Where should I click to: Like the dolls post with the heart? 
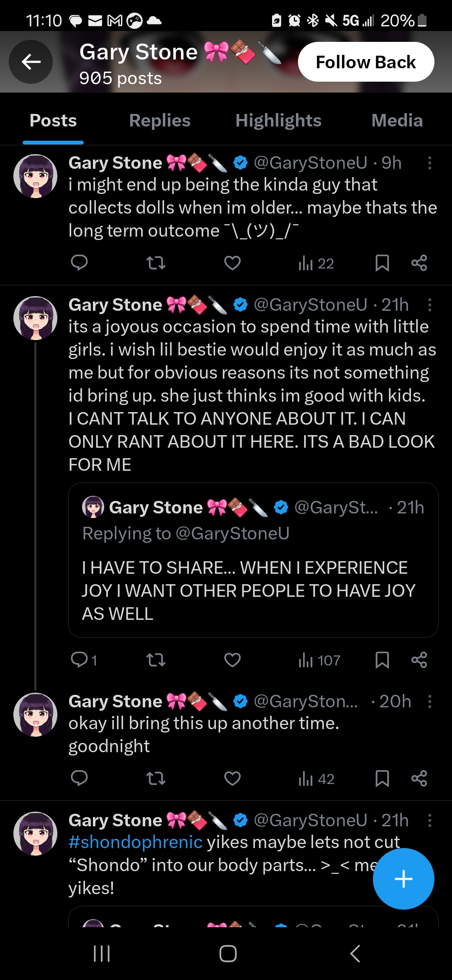tap(232, 263)
